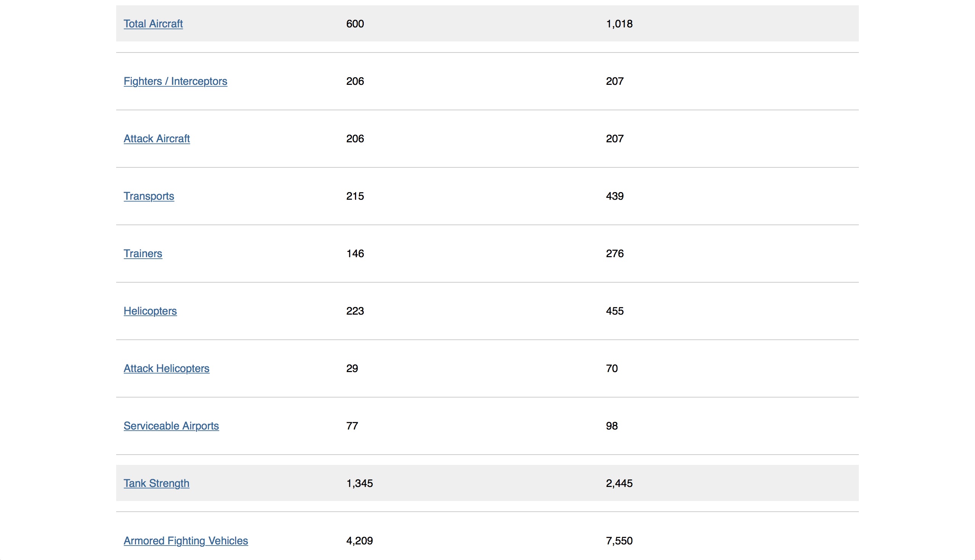This screenshot has height=560, width=975.
Task: Open the Armored Fighting Vehicles link
Action: click(185, 541)
